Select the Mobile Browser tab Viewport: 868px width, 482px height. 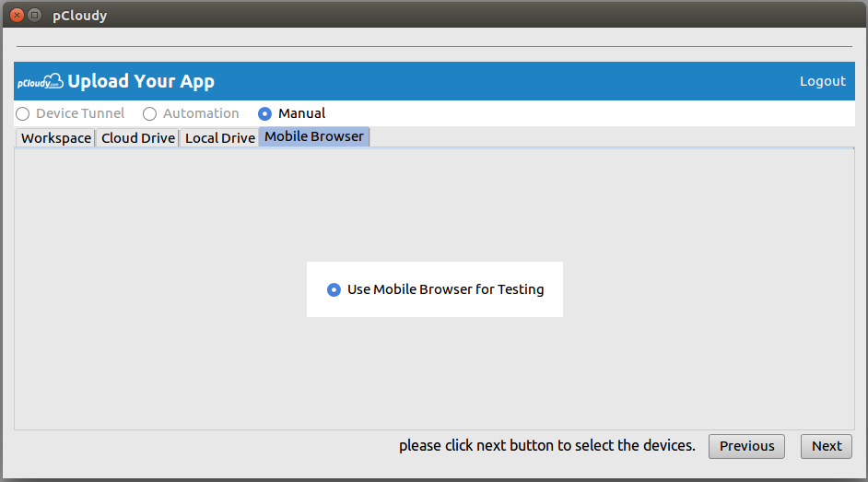[314, 136]
